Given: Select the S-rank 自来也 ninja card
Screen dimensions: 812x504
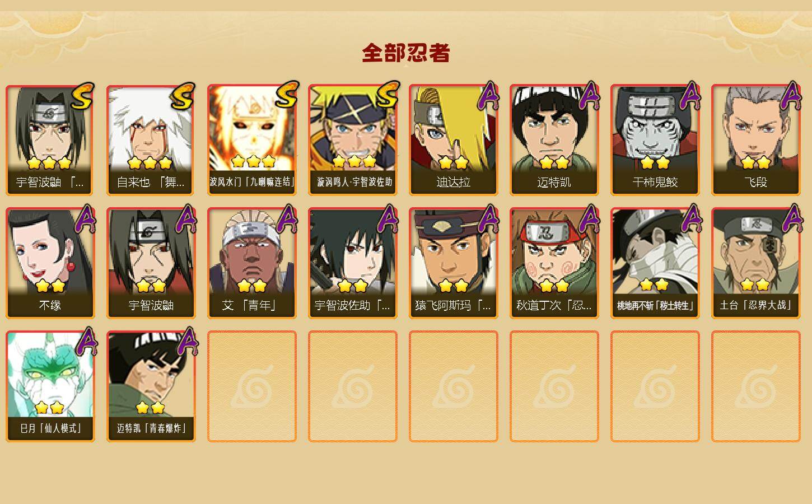Looking at the screenshot, I should [x=151, y=140].
